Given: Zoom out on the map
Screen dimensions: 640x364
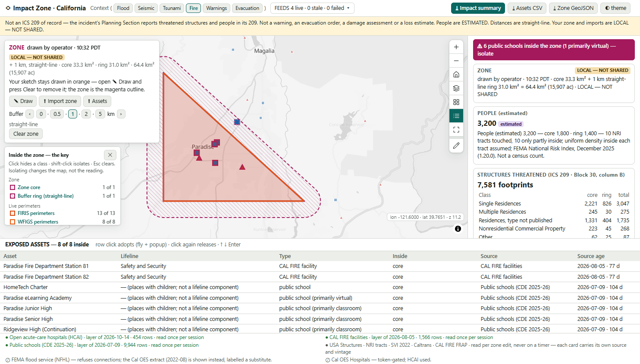Looking at the screenshot, I should [x=456, y=61].
